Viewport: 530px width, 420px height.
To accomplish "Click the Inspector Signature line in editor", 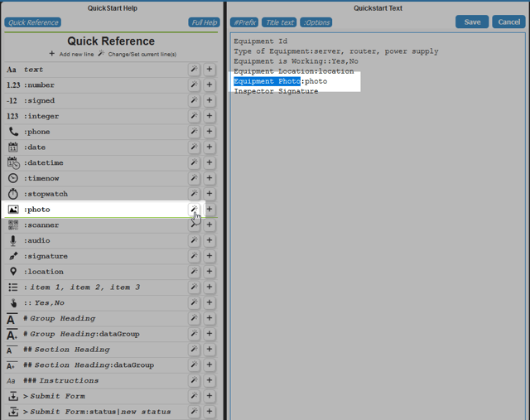I will point(276,91).
